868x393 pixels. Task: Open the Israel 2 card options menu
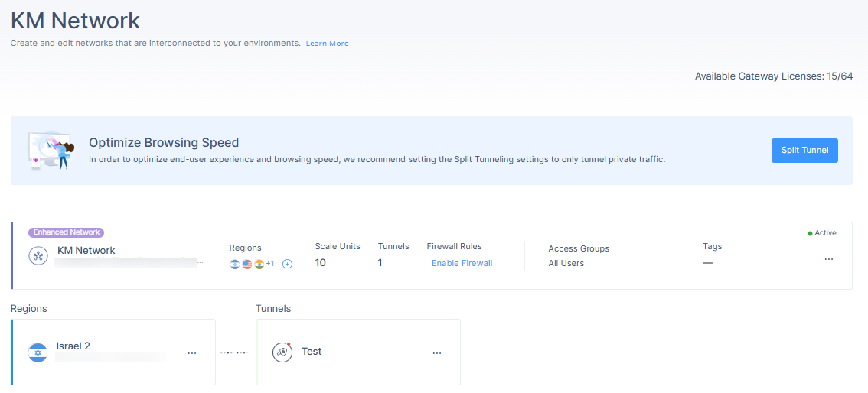192,352
